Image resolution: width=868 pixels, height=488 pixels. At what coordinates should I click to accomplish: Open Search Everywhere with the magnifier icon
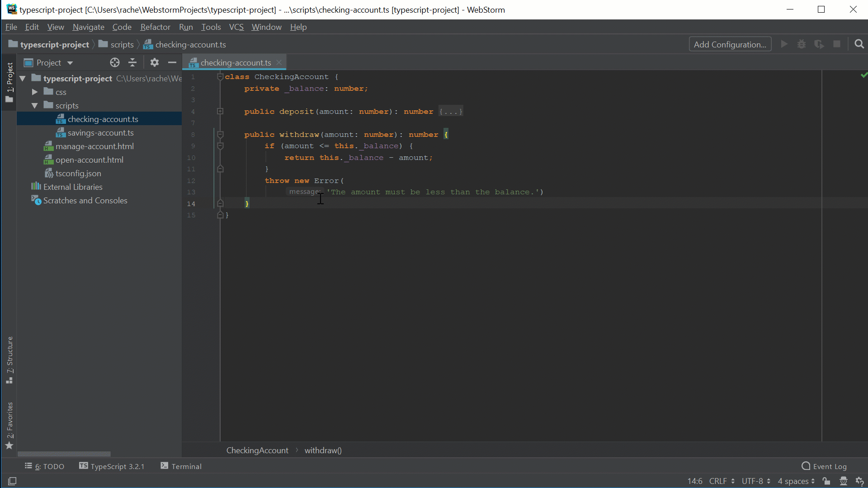tap(859, 44)
